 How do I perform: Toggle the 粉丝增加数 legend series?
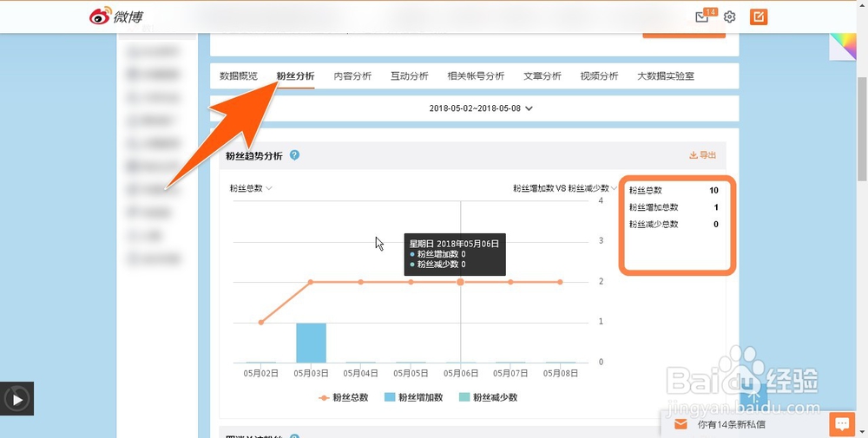(x=413, y=397)
